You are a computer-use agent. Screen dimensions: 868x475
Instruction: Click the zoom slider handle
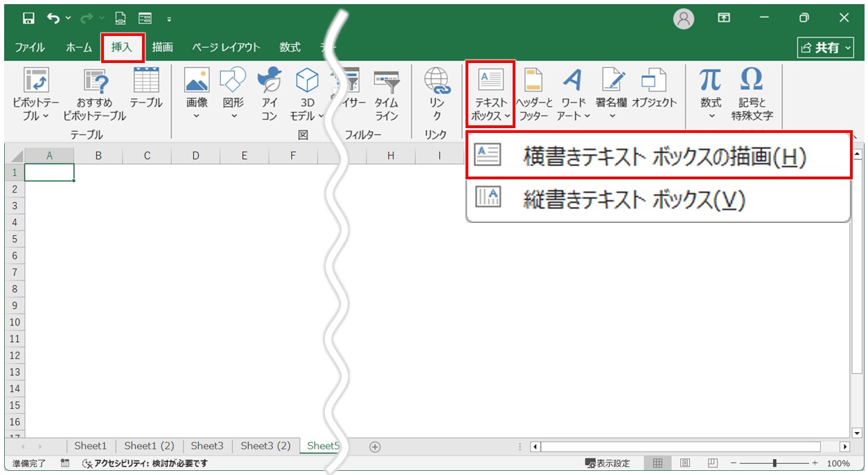click(x=774, y=463)
